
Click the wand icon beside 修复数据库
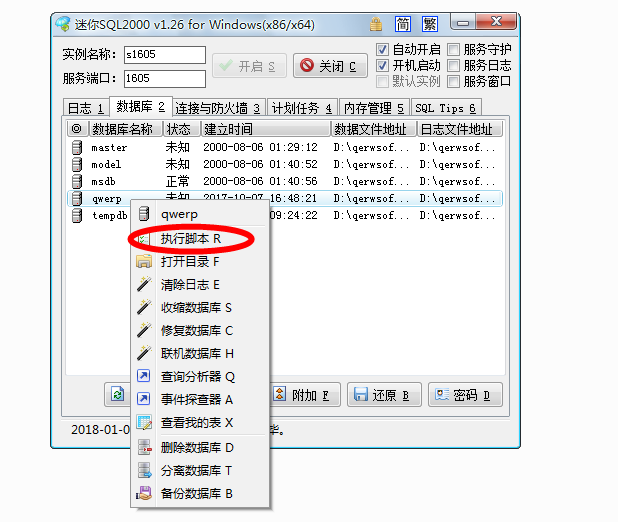pyautogui.click(x=144, y=330)
